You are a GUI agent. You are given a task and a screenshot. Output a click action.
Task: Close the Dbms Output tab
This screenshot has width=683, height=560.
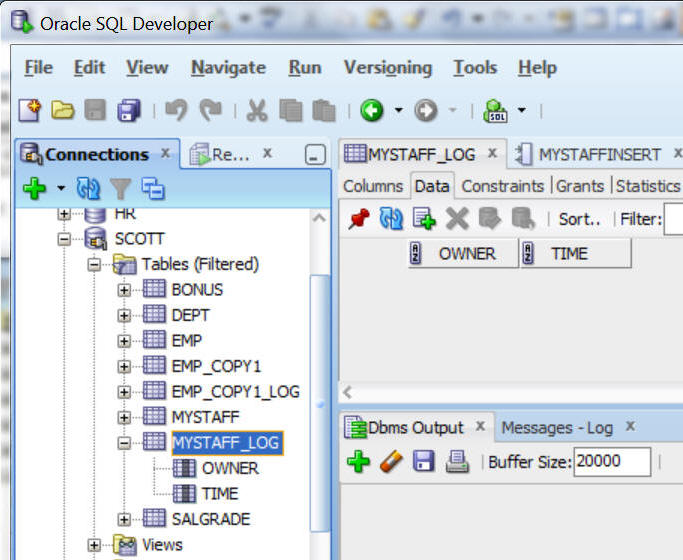(x=480, y=426)
